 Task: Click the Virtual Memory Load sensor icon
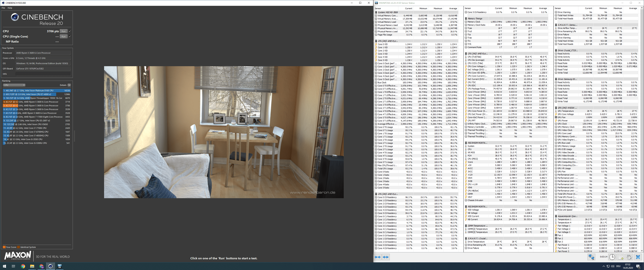(376, 22)
